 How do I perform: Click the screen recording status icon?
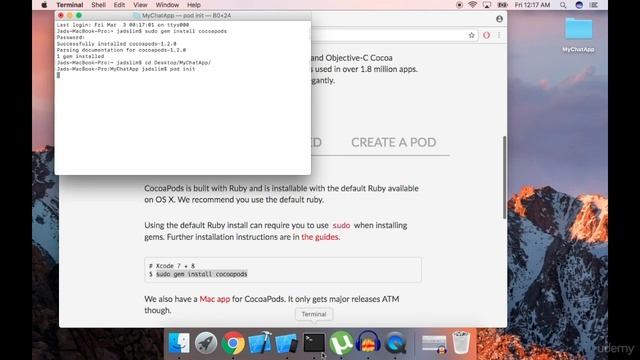(459, 5)
